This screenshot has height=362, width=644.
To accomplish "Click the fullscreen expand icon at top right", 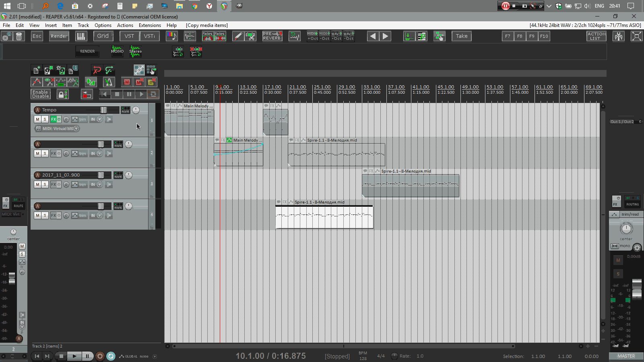I will tap(637, 37).
